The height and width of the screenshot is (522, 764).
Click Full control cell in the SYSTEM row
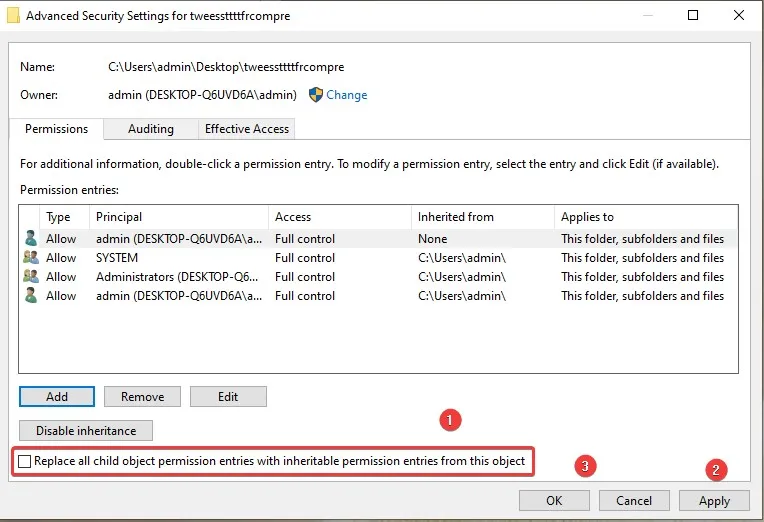[x=305, y=258]
